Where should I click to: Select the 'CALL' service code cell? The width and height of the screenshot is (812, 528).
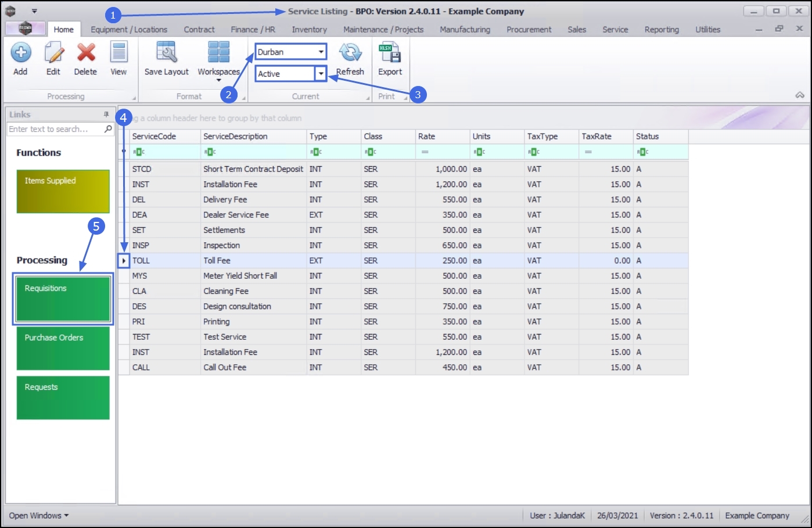166,367
